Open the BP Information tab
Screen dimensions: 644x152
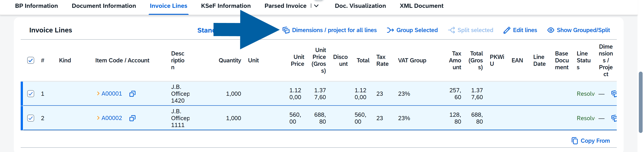click(36, 6)
